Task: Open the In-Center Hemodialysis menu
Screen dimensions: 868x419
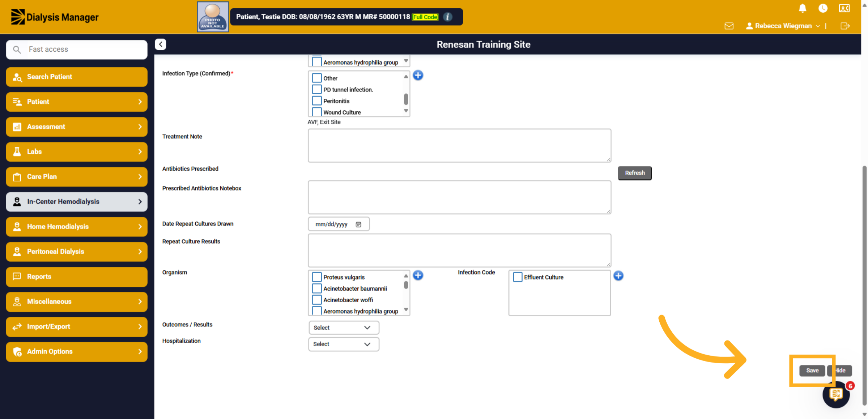Action: pyautogui.click(x=77, y=202)
